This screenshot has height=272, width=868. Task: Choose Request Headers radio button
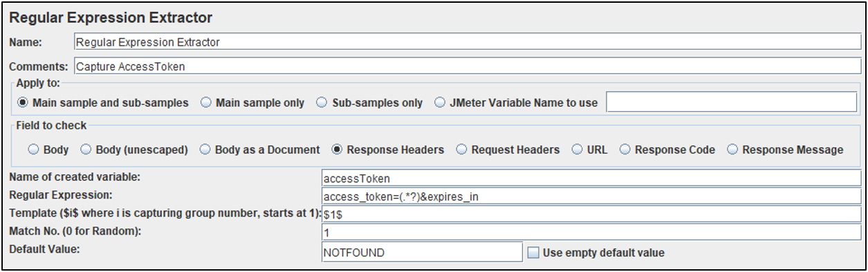[461, 149]
